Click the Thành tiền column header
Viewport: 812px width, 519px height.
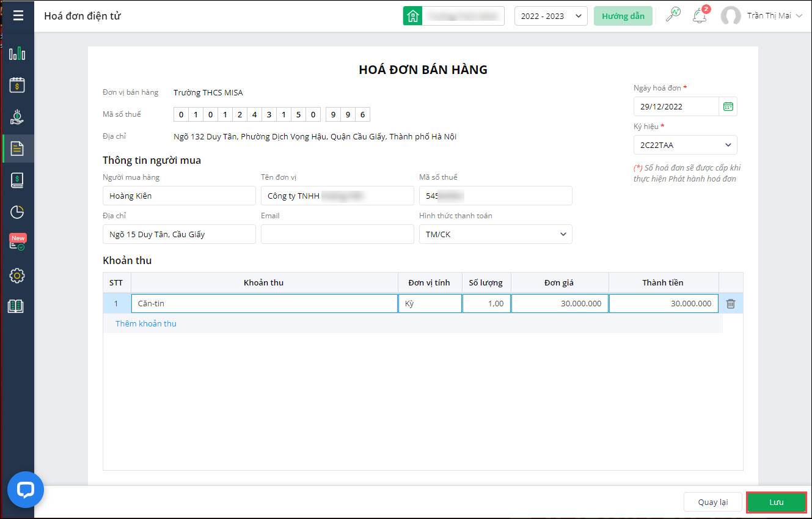click(663, 282)
